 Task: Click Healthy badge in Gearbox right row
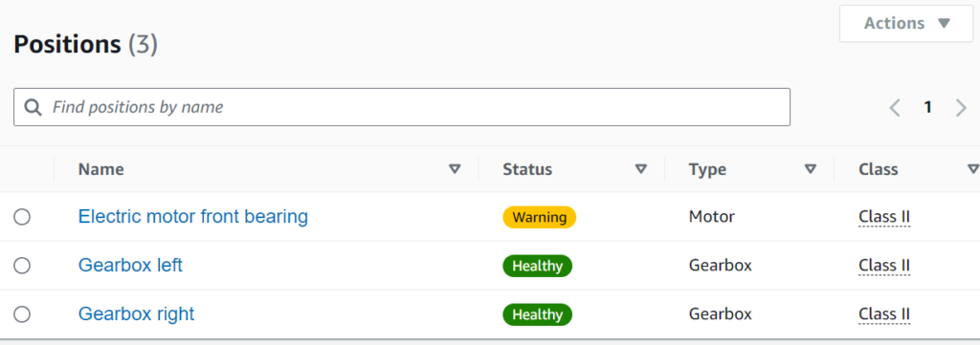538,314
